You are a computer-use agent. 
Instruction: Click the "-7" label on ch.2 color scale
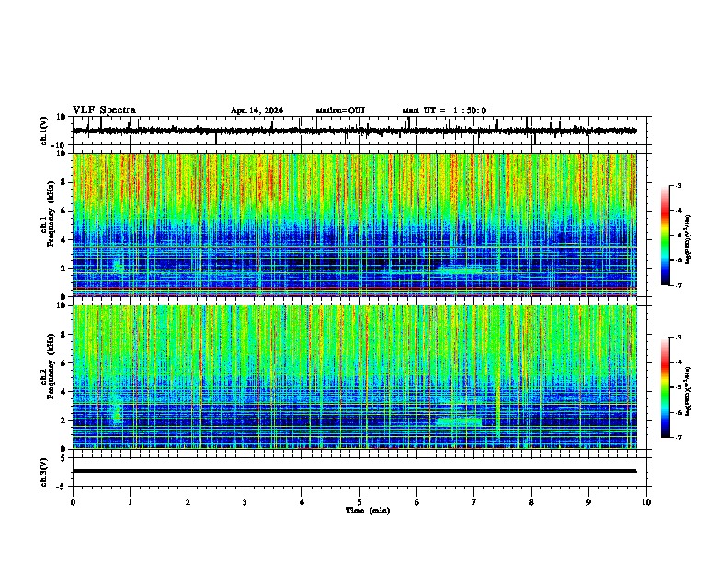tap(677, 437)
